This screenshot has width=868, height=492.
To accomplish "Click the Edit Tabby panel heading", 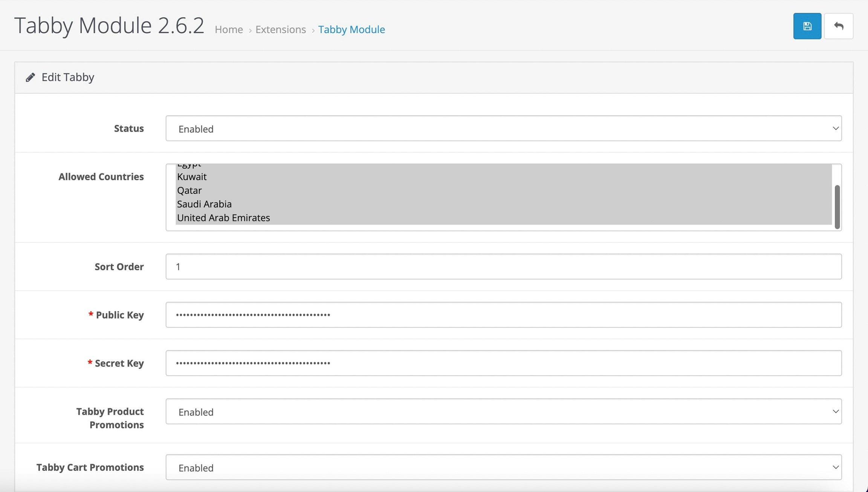I will (68, 77).
